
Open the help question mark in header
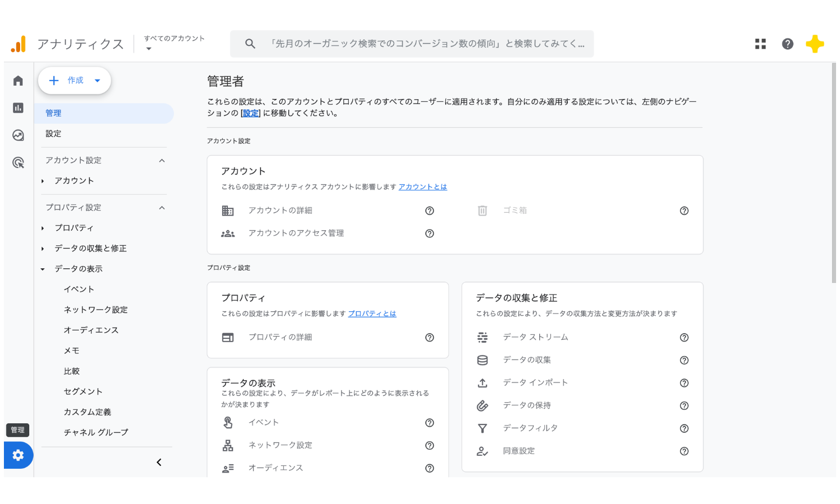pos(787,44)
